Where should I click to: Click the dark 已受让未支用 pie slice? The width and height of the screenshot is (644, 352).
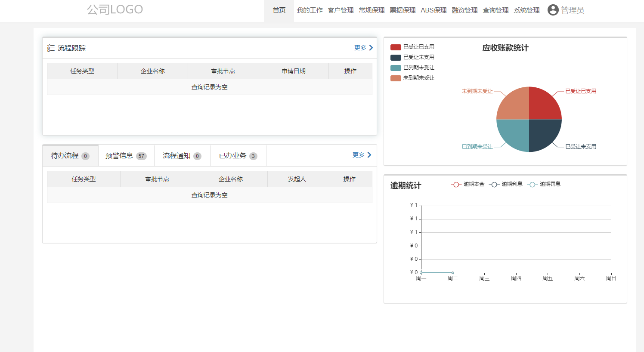(x=542, y=133)
